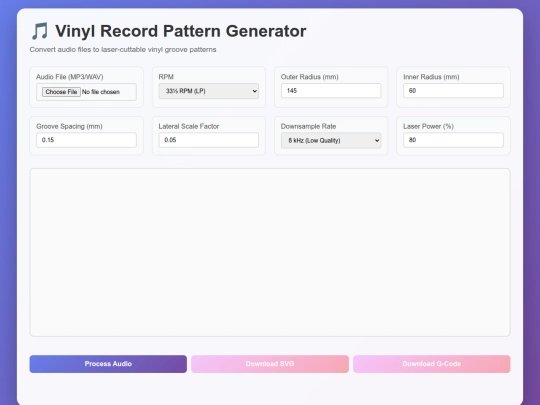Click the Choose File button for audio
Screen dimensions: 540x405
[61, 92]
